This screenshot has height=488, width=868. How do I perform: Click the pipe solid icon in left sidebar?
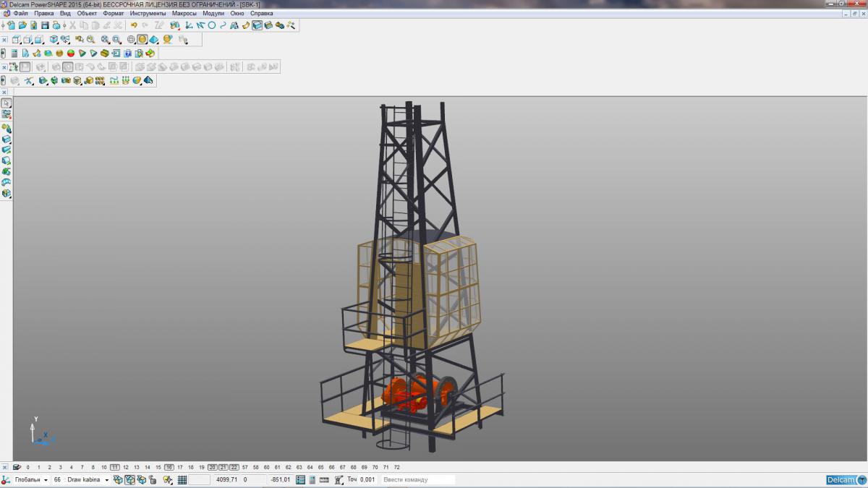pyautogui.click(x=7, y=182)
